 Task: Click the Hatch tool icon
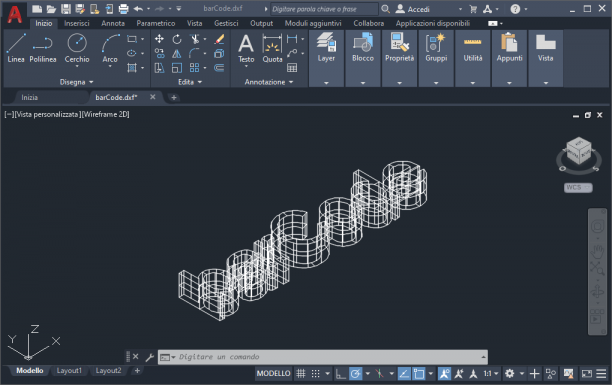pyautogui.click(x=132, y=68)
